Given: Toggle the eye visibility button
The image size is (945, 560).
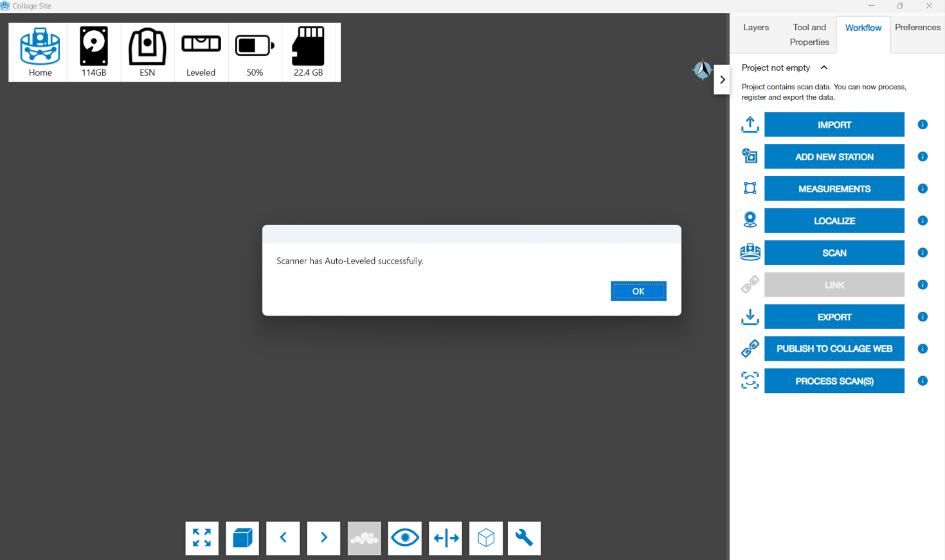Looking at the screenshot, I should (405, 538).
